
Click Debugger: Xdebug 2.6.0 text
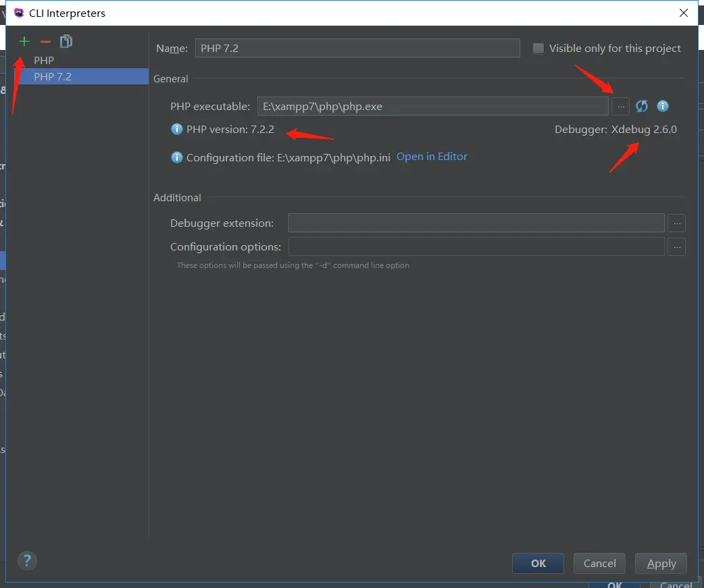click(615, 129)
